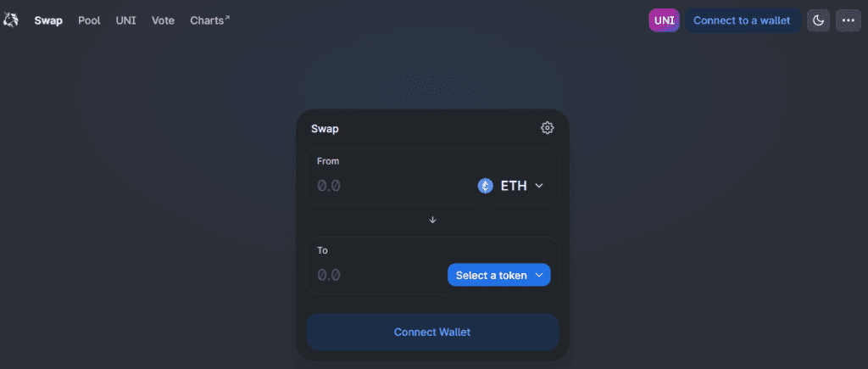
Task: Flip tokens with the down arrow
Action: tap(433, 220)
